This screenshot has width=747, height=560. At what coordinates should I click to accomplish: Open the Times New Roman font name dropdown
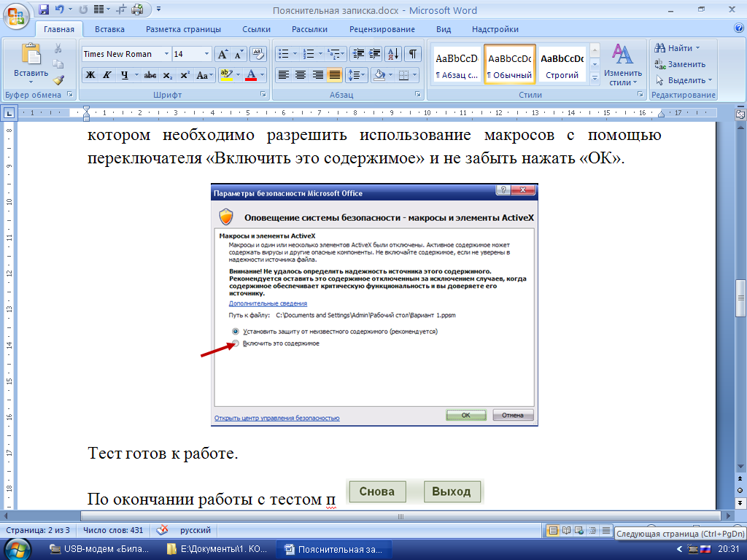click(166, 54)
